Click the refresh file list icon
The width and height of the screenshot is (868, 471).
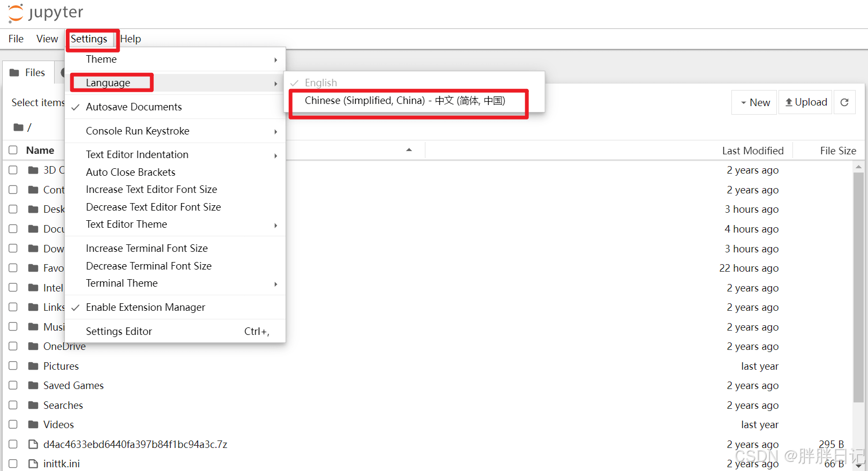844,102
